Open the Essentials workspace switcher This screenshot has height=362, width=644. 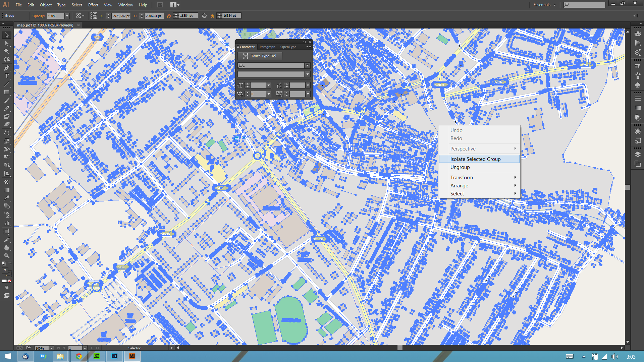544,5
